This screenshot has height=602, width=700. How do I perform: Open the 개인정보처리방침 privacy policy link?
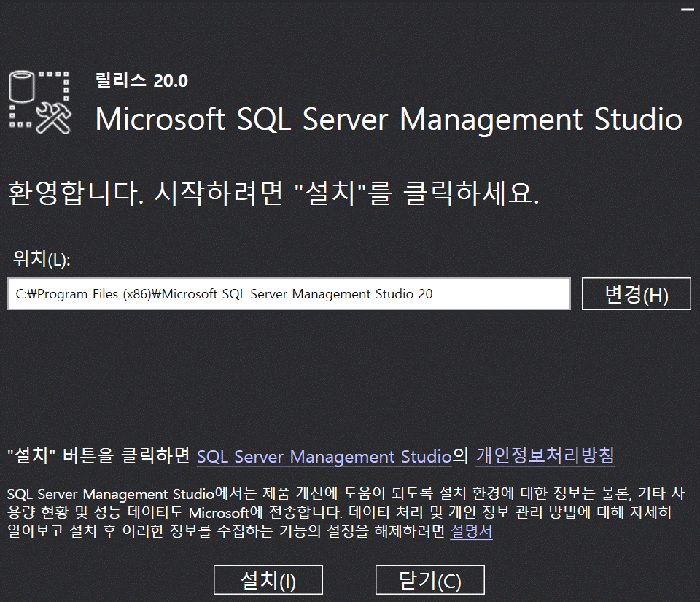tap(545, 456)
